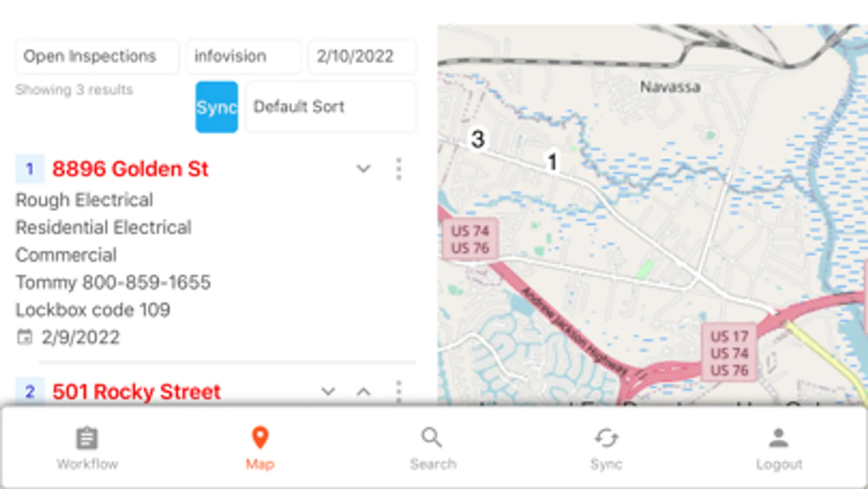
Task: Click map marker number 3
Action: (478, 139)
